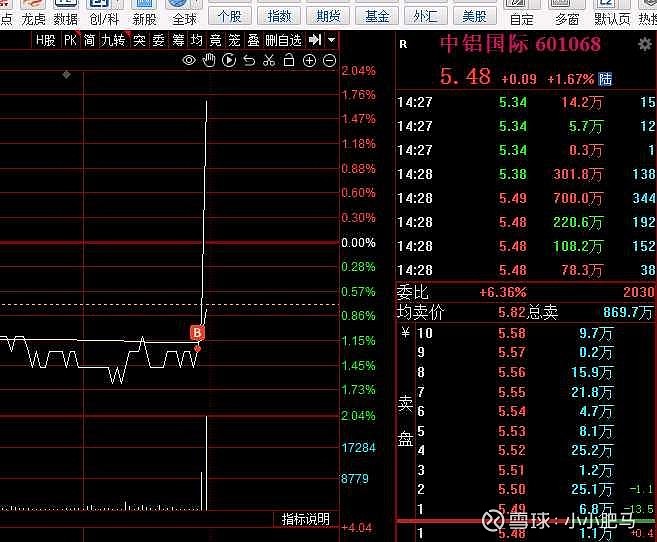Switch to the 默认页 default page
Image resolution: width=657 pixels, height=542 pixels.
[x=612, y=13]
